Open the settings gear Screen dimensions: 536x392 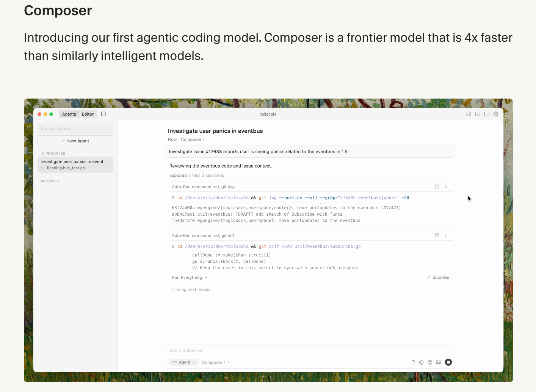(x=495, y=114)
